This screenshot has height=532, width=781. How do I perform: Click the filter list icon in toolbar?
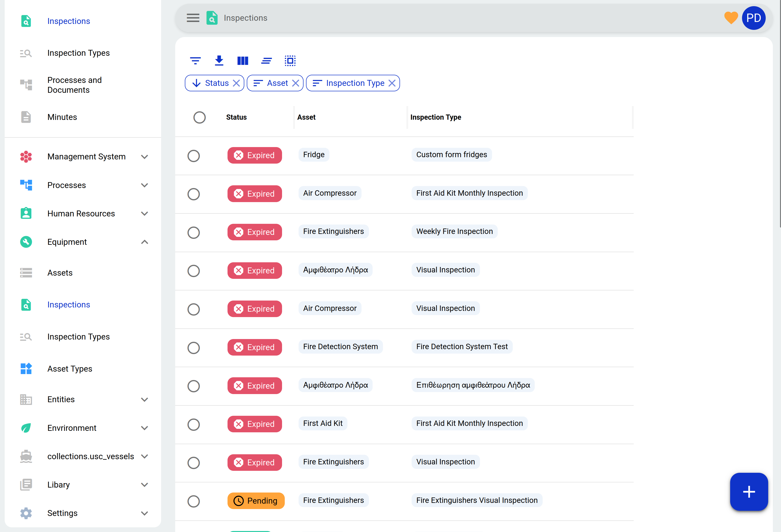tap(195, 61)
